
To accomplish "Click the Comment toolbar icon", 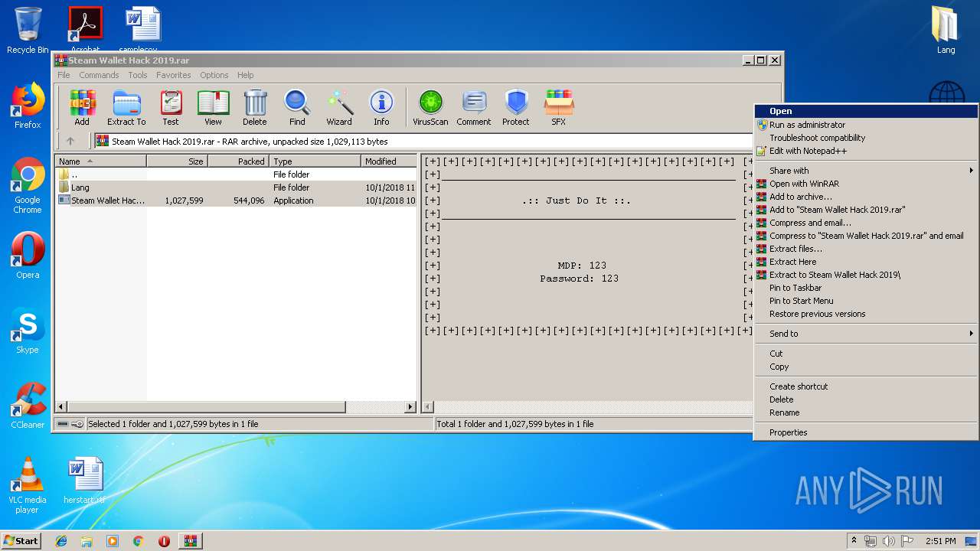I will coord(474,107).
